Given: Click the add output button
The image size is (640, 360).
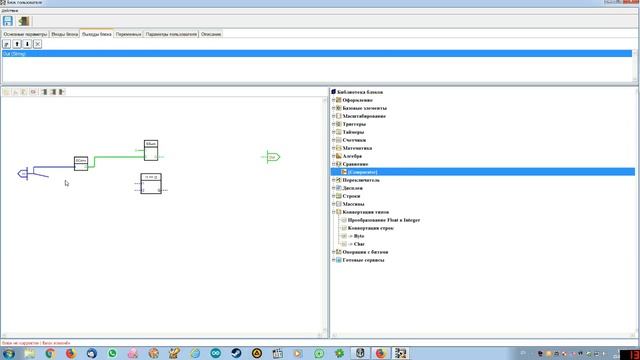Looking at the screenshot, I should pos(7,44).
